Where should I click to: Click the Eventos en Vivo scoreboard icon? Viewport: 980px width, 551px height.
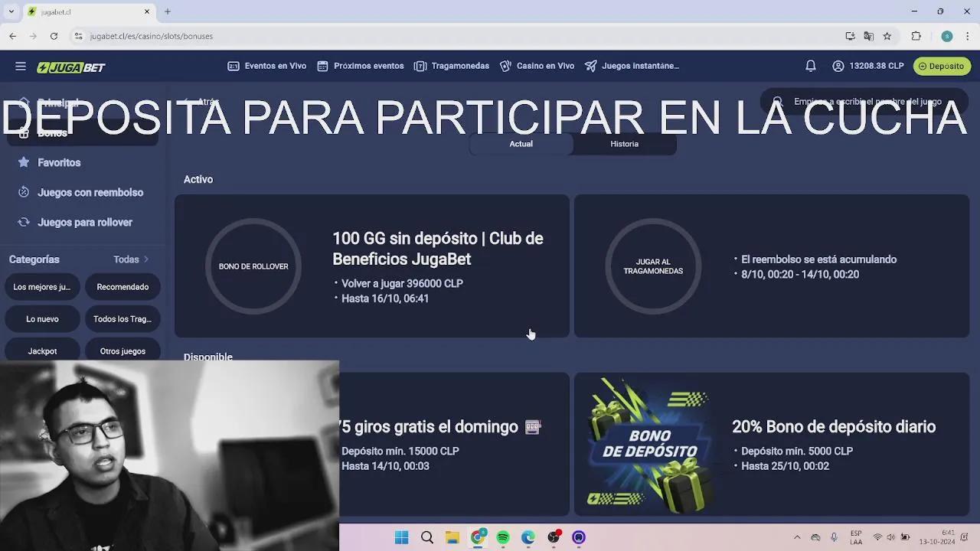(234, 66)
